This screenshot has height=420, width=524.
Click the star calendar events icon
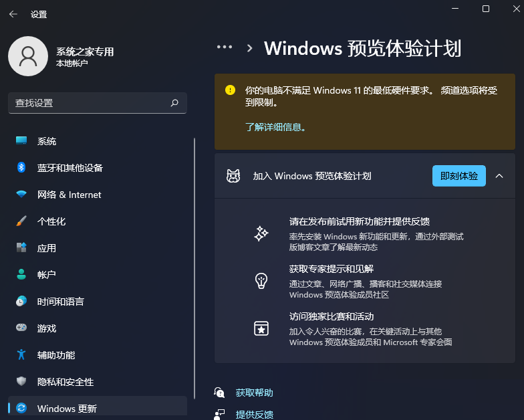(261, 328)
